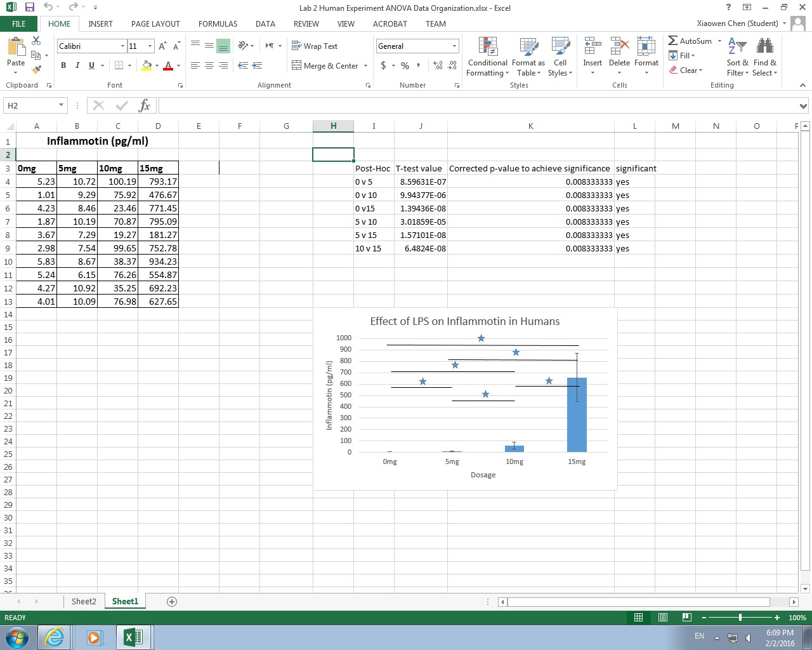Click Increase Font Size icon
The height and width of the screenshot is (650, 812).
coord(162,46)
